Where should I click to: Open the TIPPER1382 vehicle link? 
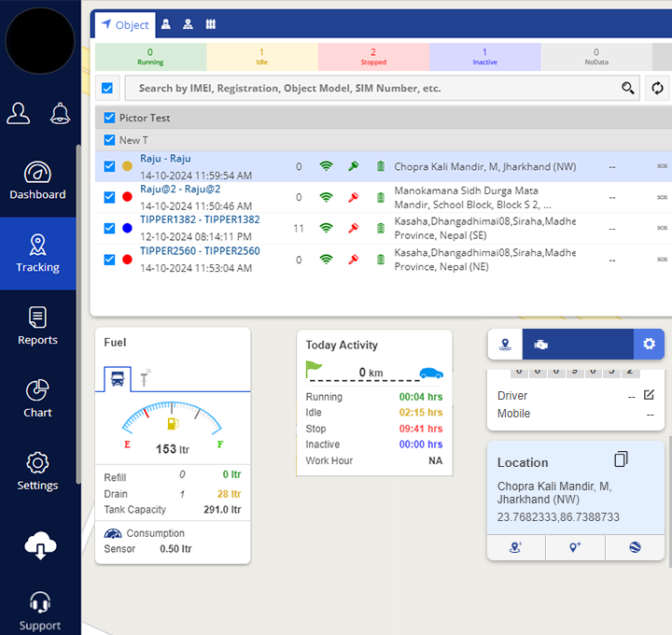pos(200,219)
